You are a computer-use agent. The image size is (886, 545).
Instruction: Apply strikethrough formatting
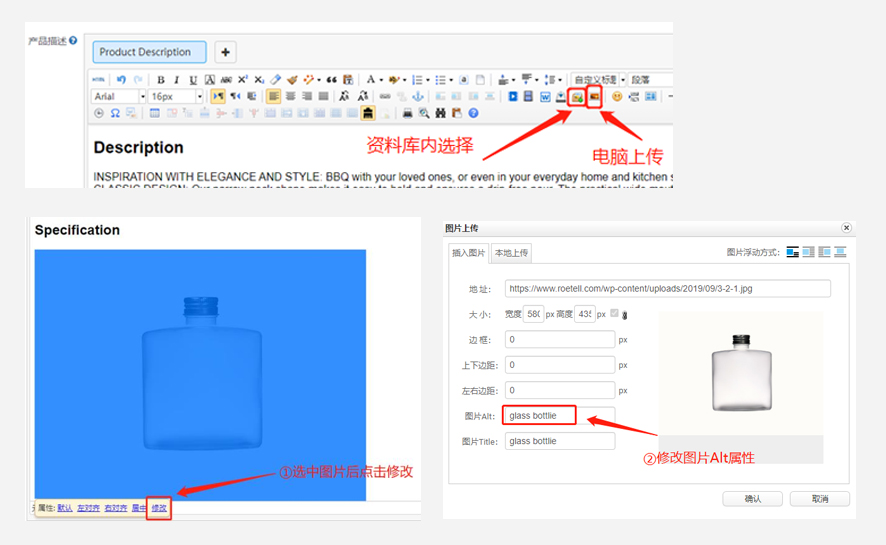[226, 80]
